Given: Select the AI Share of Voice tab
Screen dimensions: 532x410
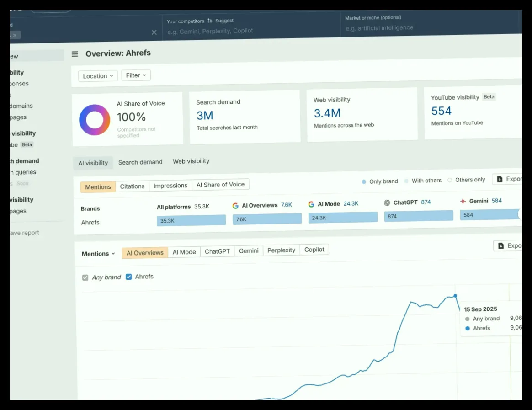Looking at the screenshot, I should [221, 185].
